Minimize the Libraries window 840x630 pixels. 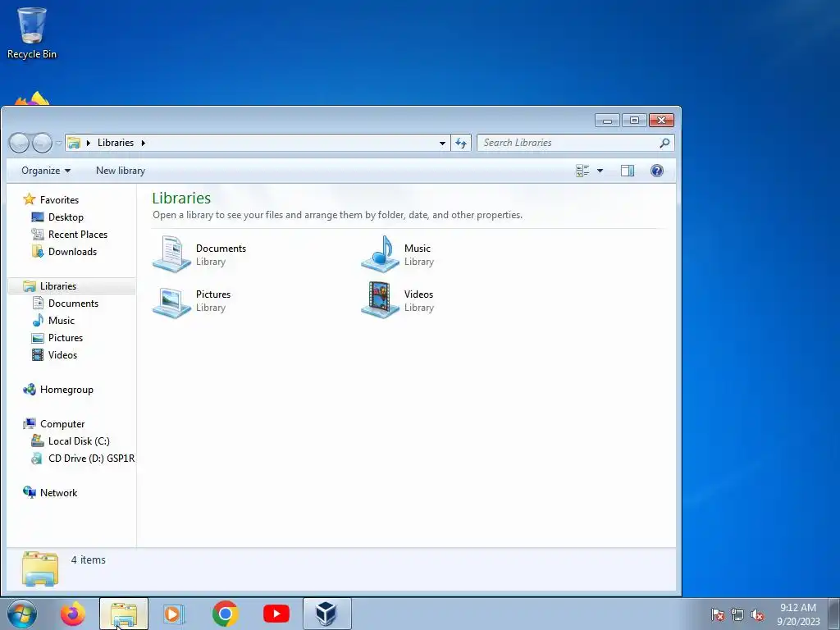[x=607, y=121]
